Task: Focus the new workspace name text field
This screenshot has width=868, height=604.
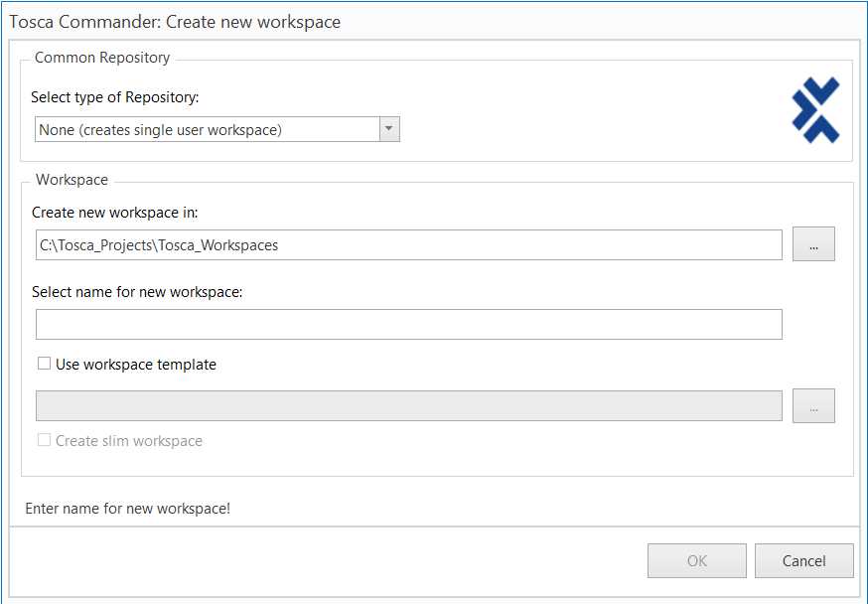Action: (408, 325)
